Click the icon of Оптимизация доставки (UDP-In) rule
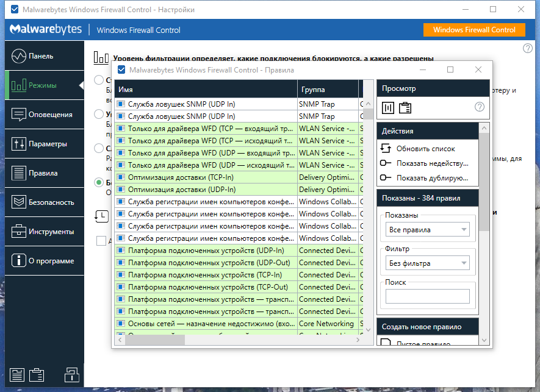The image size is (540, 392). (121, 189)
